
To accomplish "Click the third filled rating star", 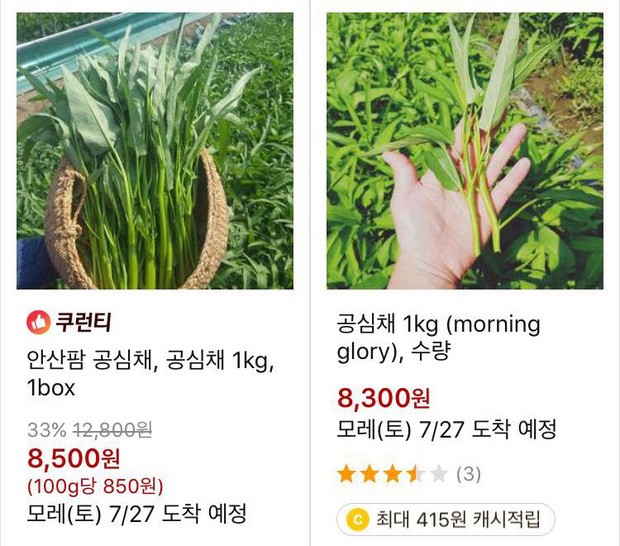I will tap(393, 473).
